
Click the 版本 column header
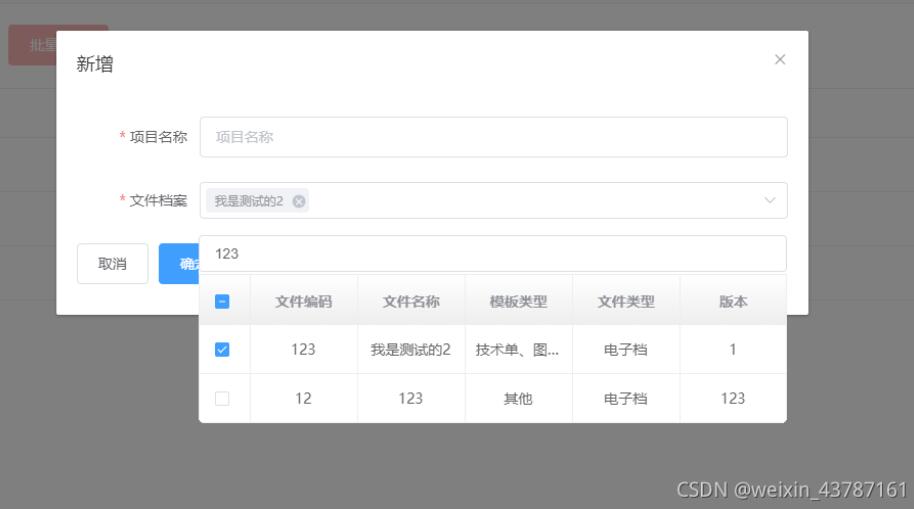click(x=733, y=302)
